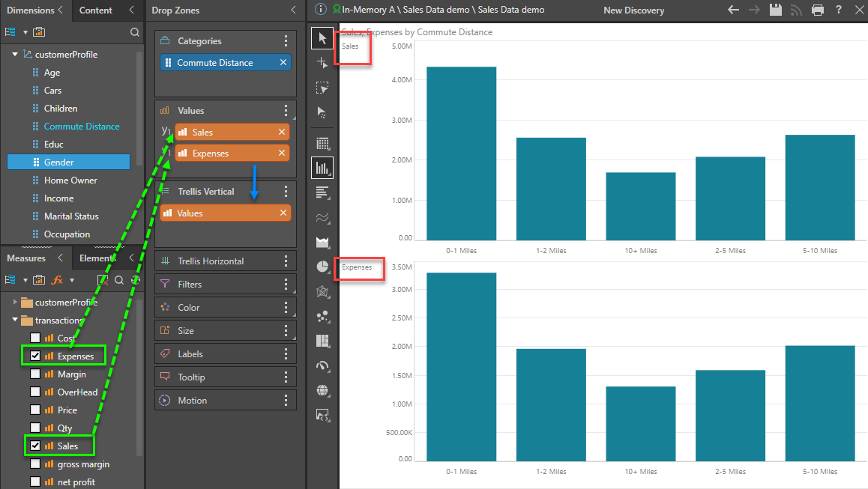The width and height of the screenshot is (868, 489).
Task: Uncheck the Sales measure checkbox
Action: pos(35,446)
